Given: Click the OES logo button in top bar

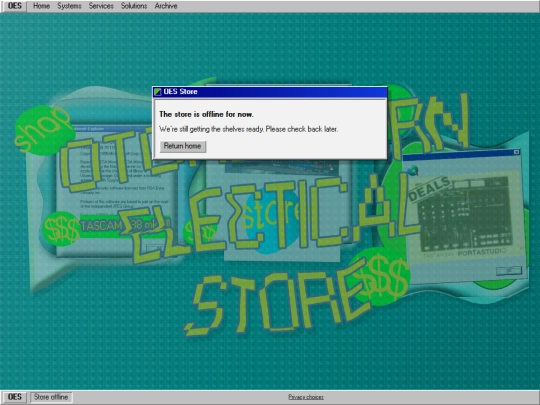Looking at the screenshot, I should point(14,6).
